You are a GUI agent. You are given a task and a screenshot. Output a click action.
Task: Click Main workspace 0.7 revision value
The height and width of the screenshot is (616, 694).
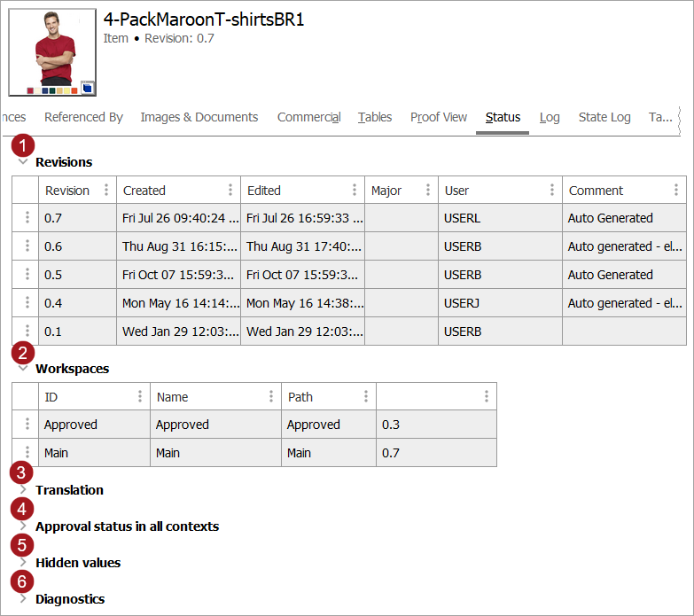tap(436, 453)
